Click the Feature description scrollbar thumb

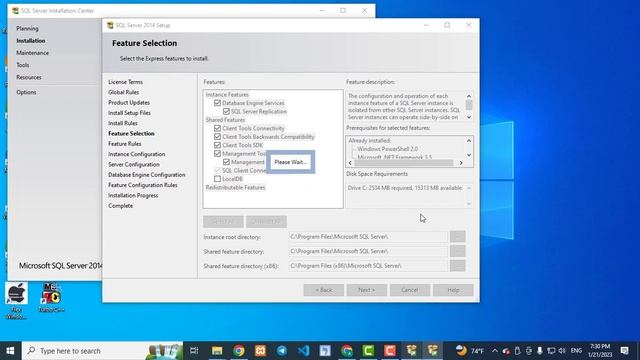tap(469, 105)
